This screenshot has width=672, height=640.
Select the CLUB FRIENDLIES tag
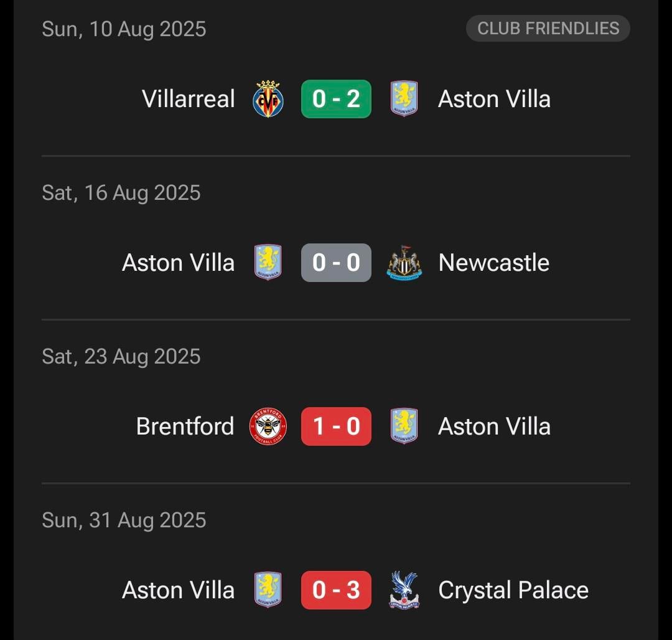(x=548, y=29)
